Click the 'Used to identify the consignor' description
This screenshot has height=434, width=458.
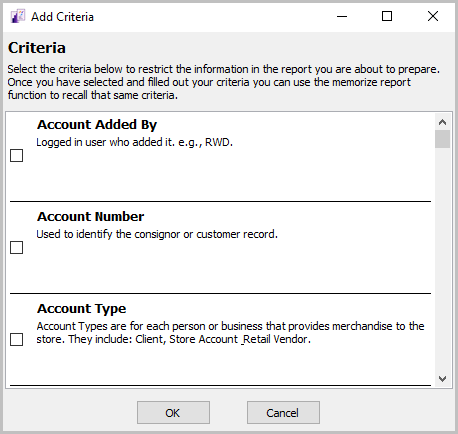click(157, 234)
